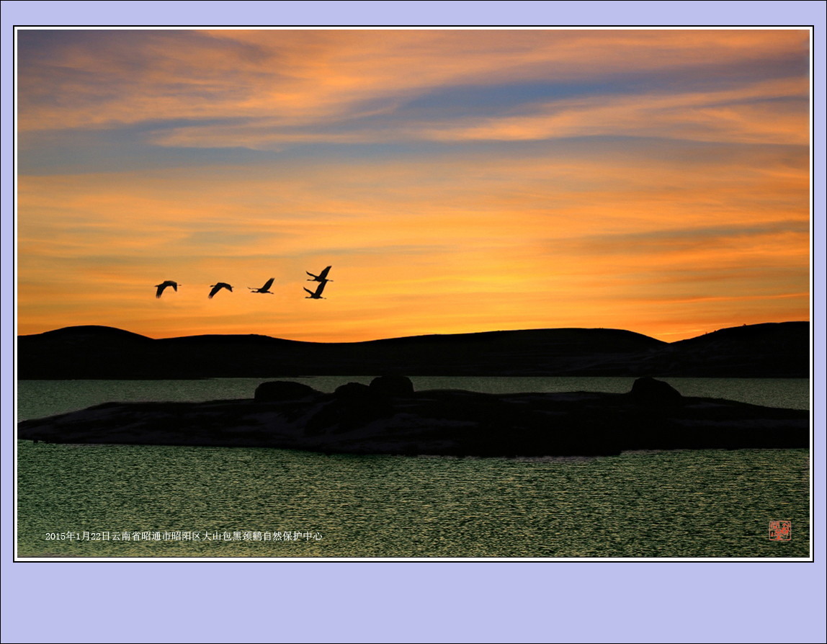Click the tallest middle rock on the island
Image resolution: width=827 pixels, height=644 pixels.
pyautogui.click(x=391, y=386)
